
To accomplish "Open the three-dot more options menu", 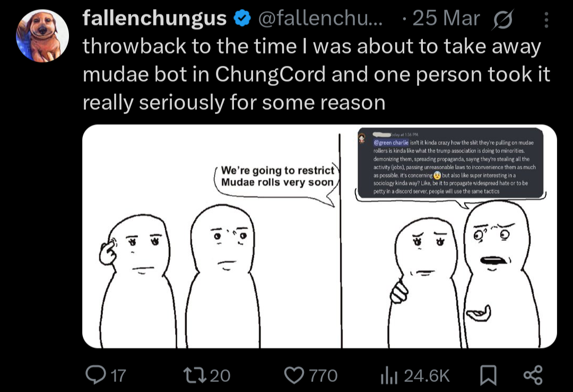I will tap(546, 20).
